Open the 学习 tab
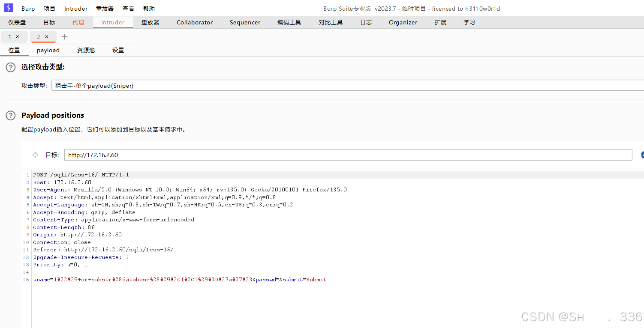Viewport: 644px width, 328px height. 469,22
